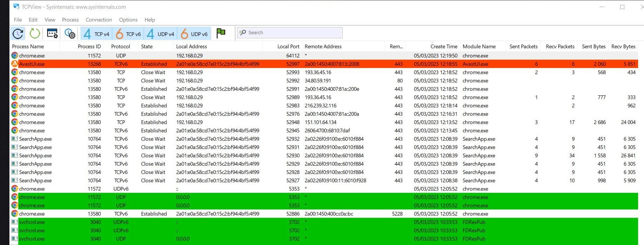Click the Search input field
644x245 pixels.
point(290,33)
